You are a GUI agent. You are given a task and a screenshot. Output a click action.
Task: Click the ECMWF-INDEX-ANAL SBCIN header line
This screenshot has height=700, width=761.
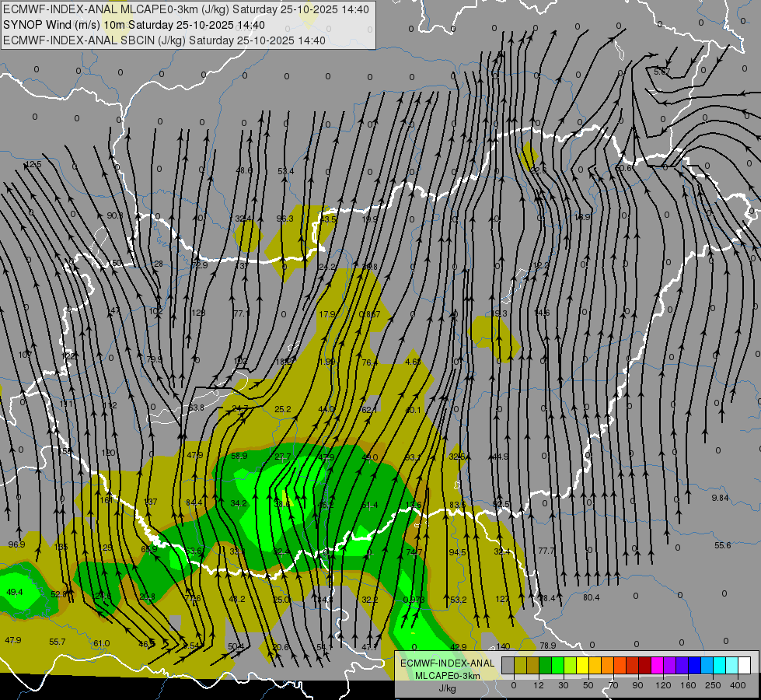point(164,40)
